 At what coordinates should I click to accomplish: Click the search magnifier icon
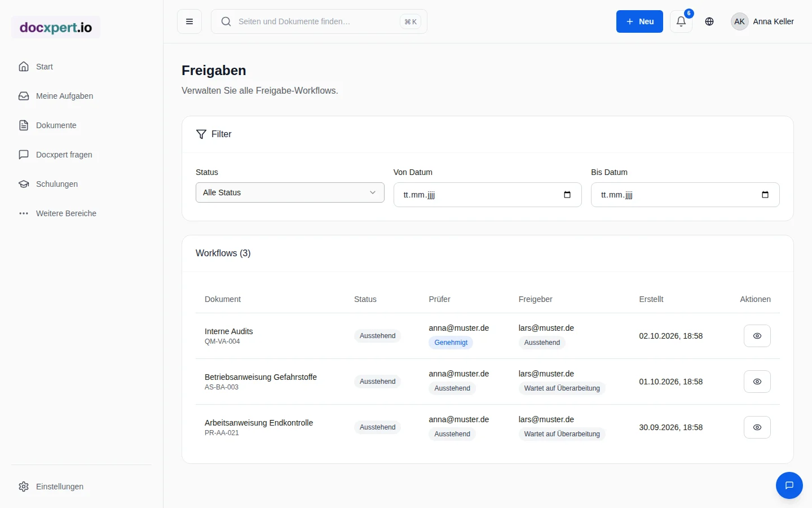pyautogui.click(x=226, y=21)
